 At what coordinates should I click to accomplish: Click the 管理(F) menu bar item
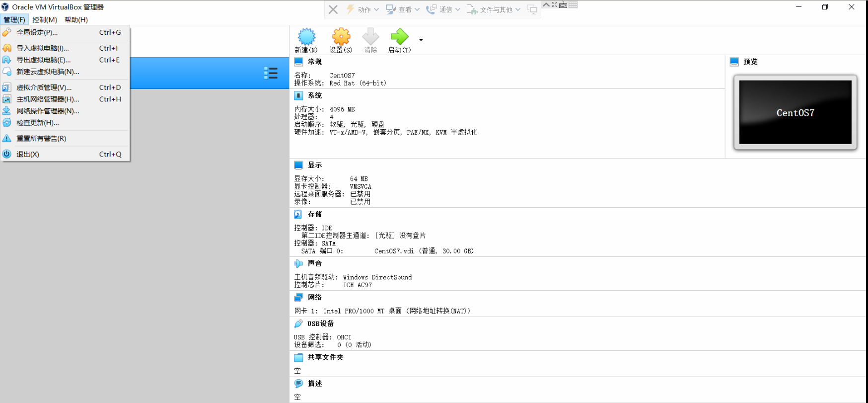point(14,20)
